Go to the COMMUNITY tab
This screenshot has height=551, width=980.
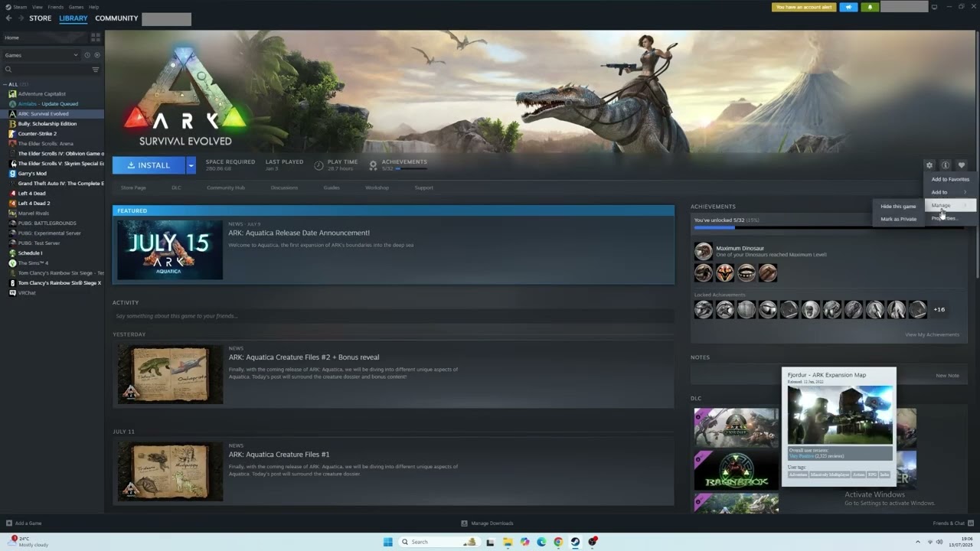(116, 18)
